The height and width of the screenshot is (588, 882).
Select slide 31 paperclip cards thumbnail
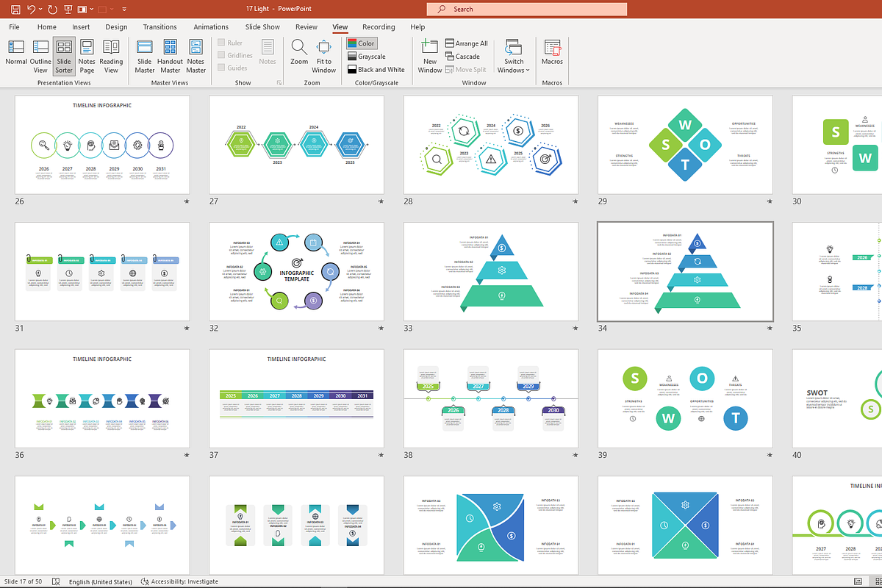pyautogui.click(x=102, y=272)
